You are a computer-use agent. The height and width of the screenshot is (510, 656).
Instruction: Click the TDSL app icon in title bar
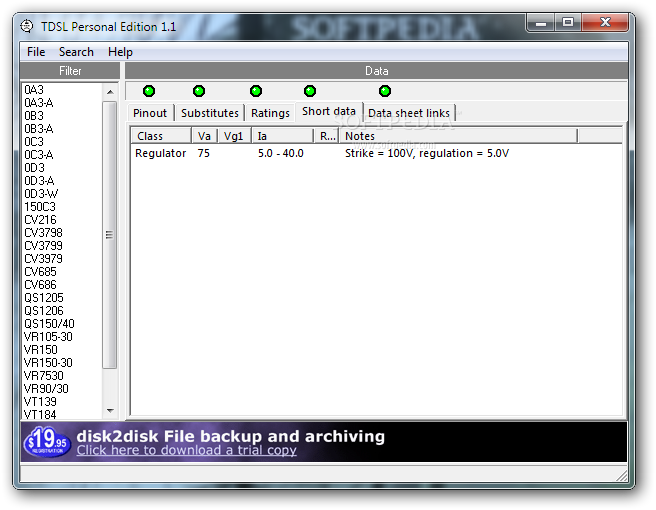[27, 26]
